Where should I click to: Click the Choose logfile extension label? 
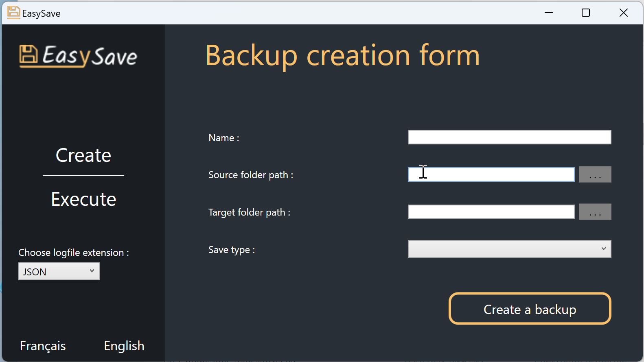click(74, 253)
